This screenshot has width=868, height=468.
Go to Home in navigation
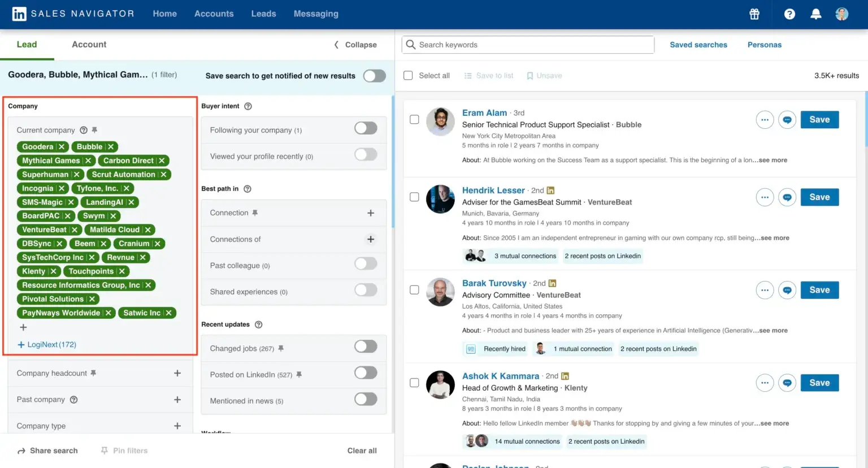click(165, 14)
